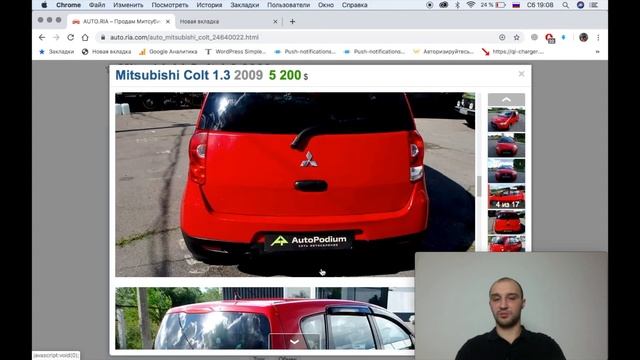640x360 pixels.
Task: Click the Bluetooth icon in menu bar
Action: [x=458, y=5]
